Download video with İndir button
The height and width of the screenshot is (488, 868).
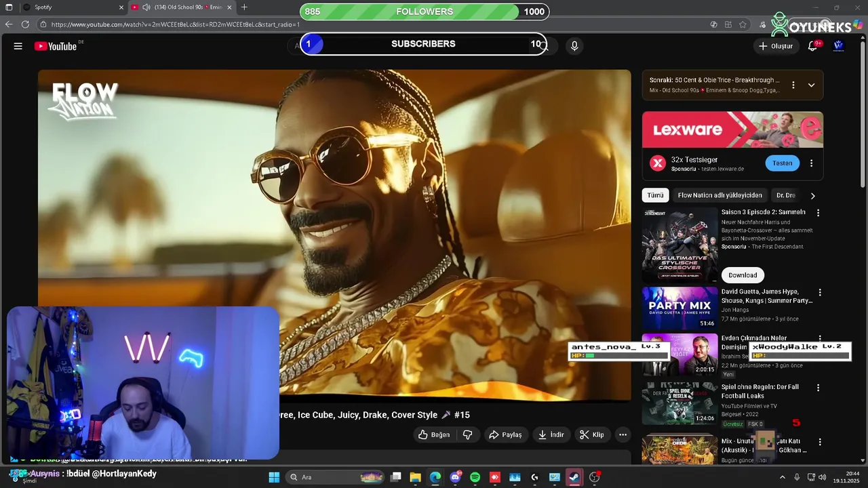click(x=551, y=434)
